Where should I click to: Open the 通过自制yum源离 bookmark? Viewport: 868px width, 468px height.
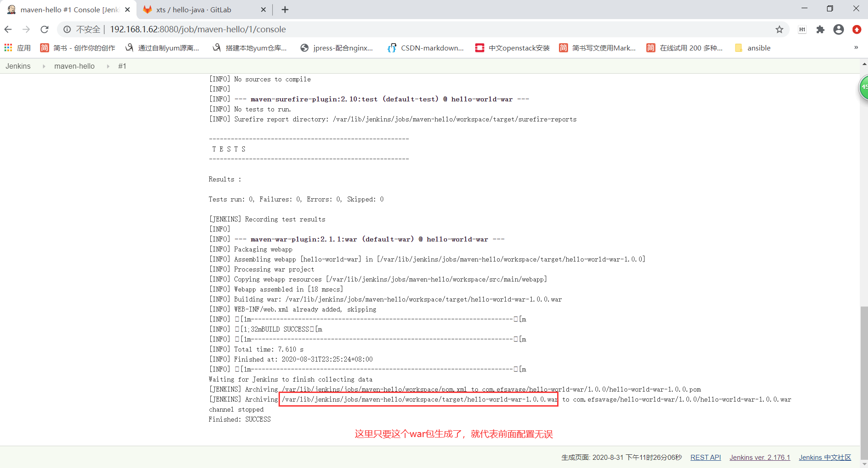tap(162, 48)
